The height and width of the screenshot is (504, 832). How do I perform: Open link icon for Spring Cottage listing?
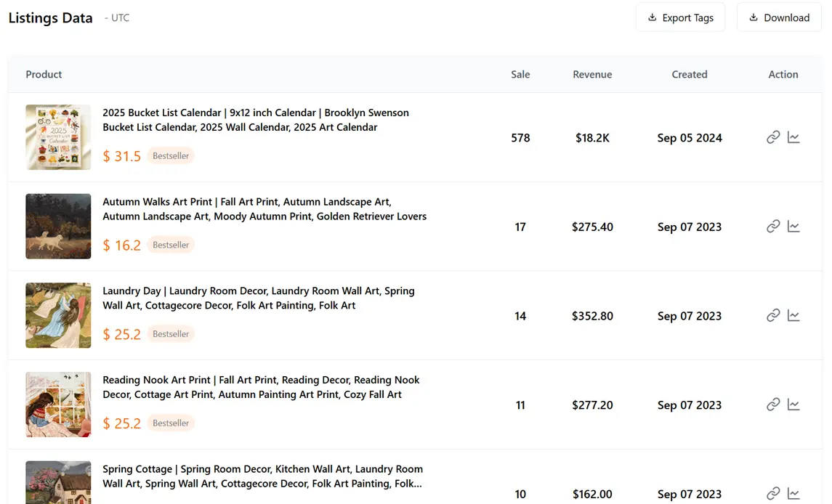[x=773, y=494]
